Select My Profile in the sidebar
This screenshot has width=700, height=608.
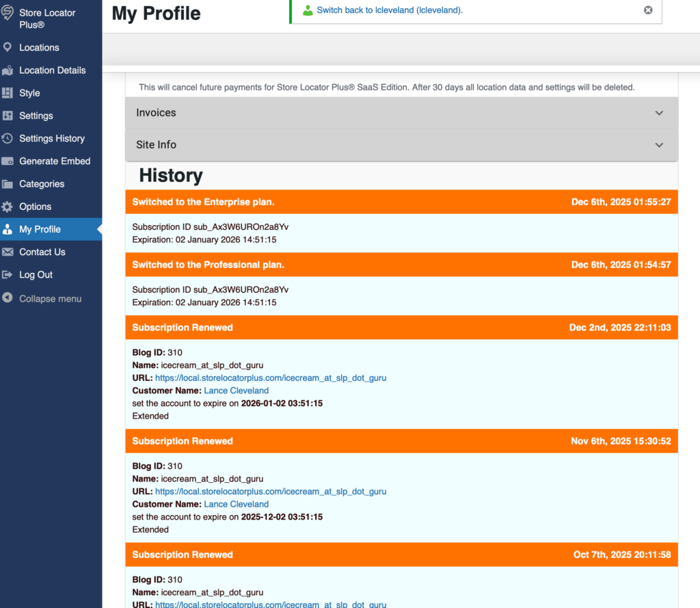coord(40,229)
